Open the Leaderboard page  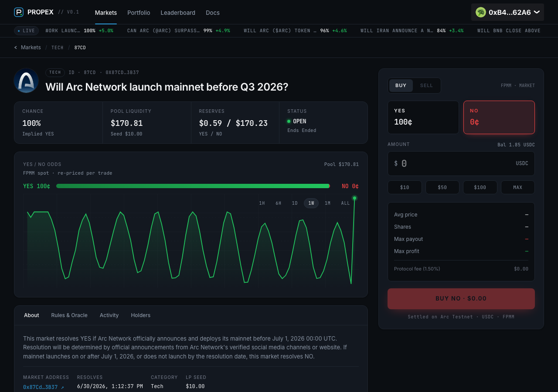click(178, 13)
